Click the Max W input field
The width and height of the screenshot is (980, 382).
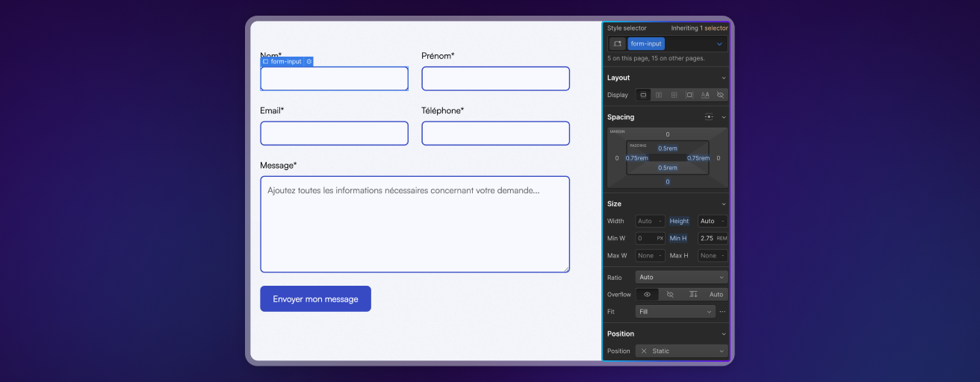click(x=650, y=255)
